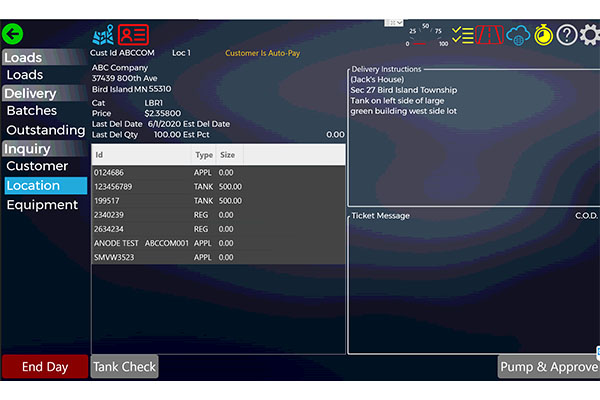Click the green back arrow icon
The image size is (600, 400).
pos(13,33)
